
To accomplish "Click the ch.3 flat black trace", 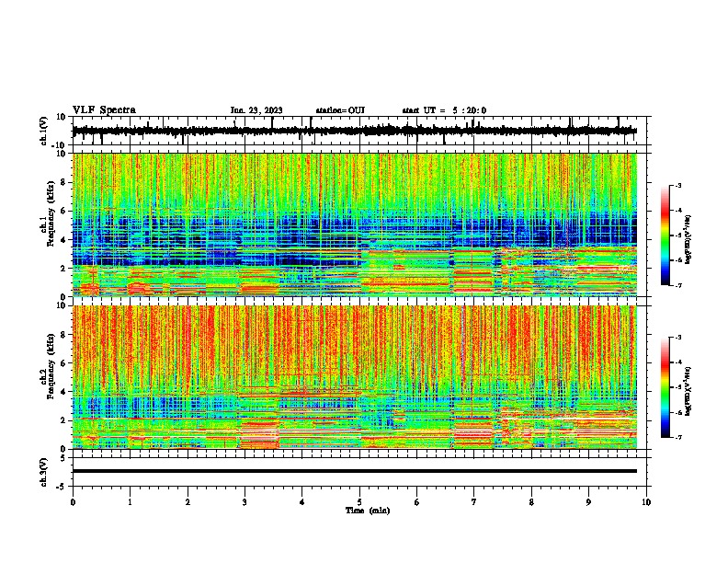I will tap(354, 471).
